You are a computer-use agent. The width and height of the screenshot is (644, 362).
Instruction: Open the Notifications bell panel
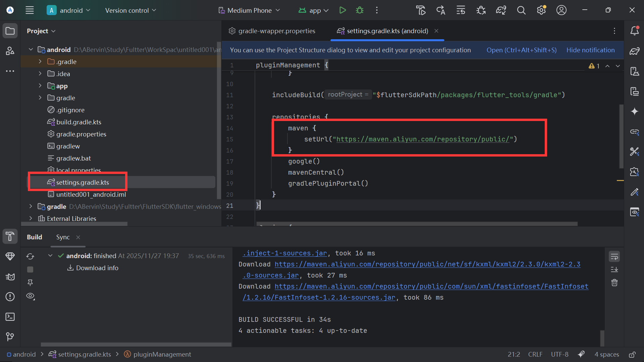pos(634,31)
